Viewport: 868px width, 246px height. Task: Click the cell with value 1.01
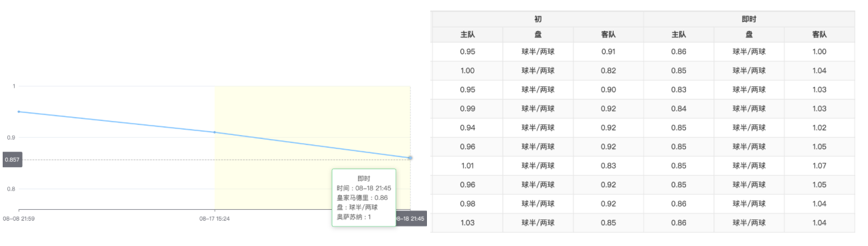(467, 166)
